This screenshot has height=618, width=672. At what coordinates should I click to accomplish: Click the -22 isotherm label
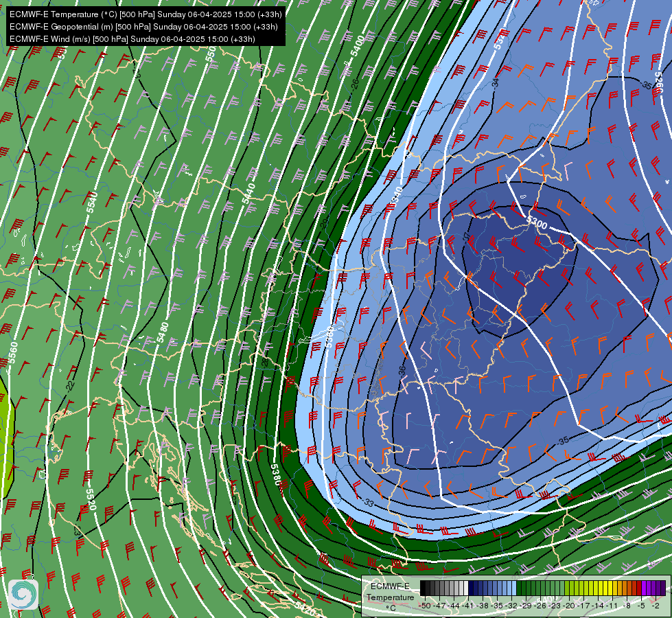pos(71,385)
